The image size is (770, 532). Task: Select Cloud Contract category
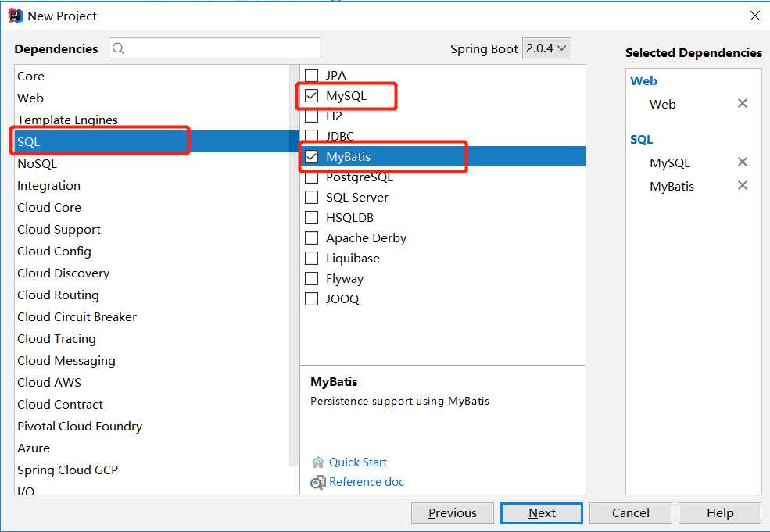click(x=152, y=404)
